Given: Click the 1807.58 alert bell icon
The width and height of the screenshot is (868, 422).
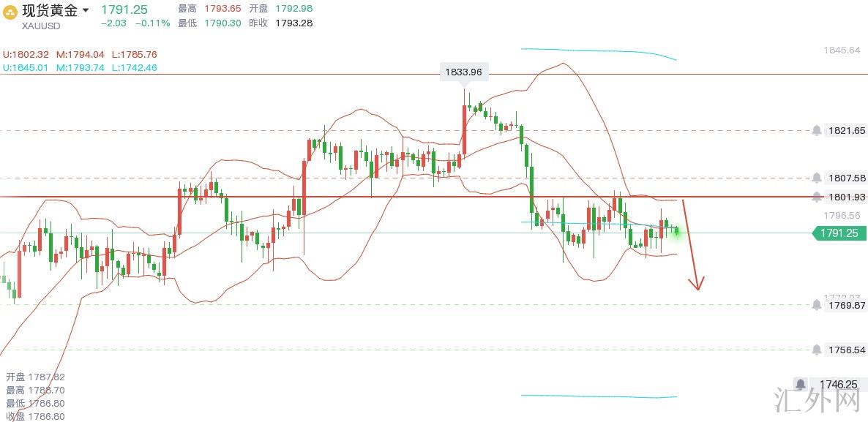Looking at the screenshot, I should (817, 178).
